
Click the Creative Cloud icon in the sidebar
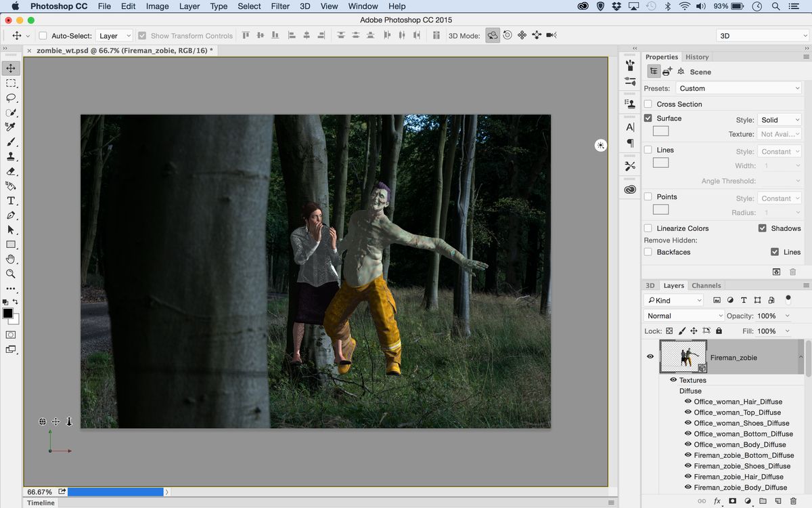629,189
